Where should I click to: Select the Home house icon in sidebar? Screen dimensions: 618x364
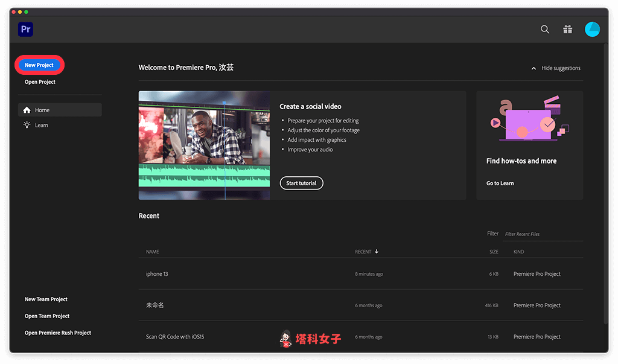27,110
